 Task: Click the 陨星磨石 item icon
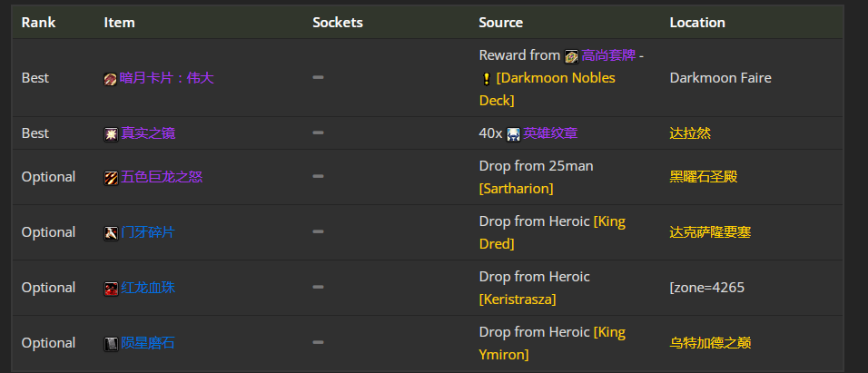pos(111,344)
